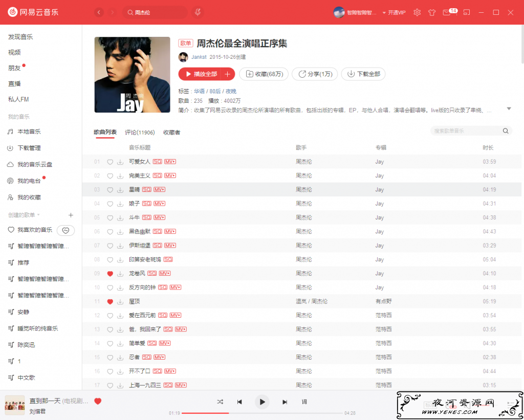Image resolution: width=524 pixels, height=420 pixels.
Task: Open 发现音乐 page
Action: pyautogui.click(x=20, y=37)
